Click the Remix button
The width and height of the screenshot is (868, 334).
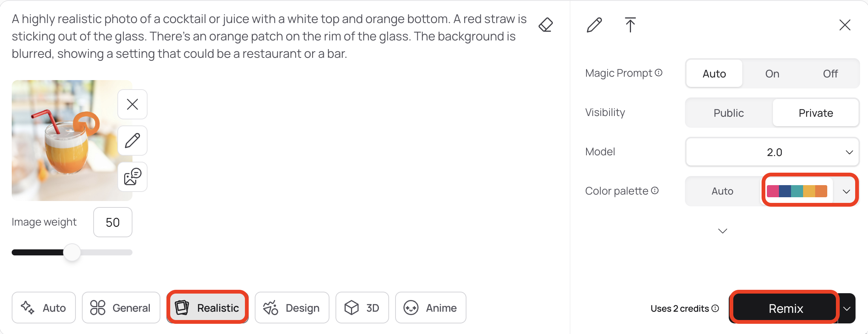785,309
